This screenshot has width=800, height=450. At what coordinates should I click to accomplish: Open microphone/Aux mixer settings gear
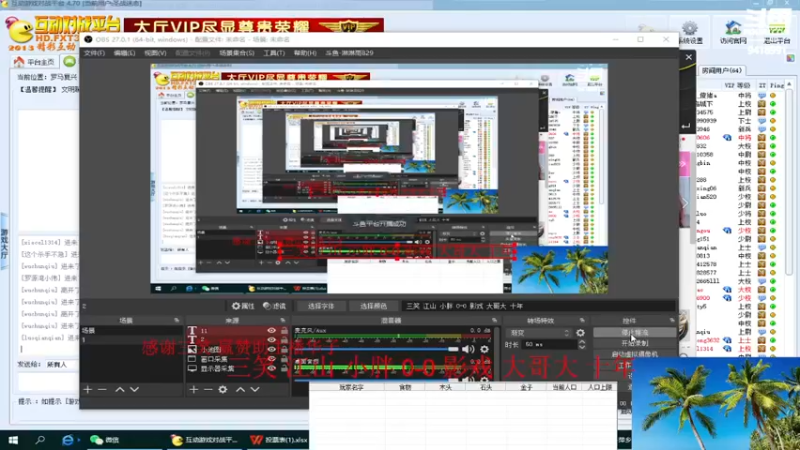pos(484,349)
